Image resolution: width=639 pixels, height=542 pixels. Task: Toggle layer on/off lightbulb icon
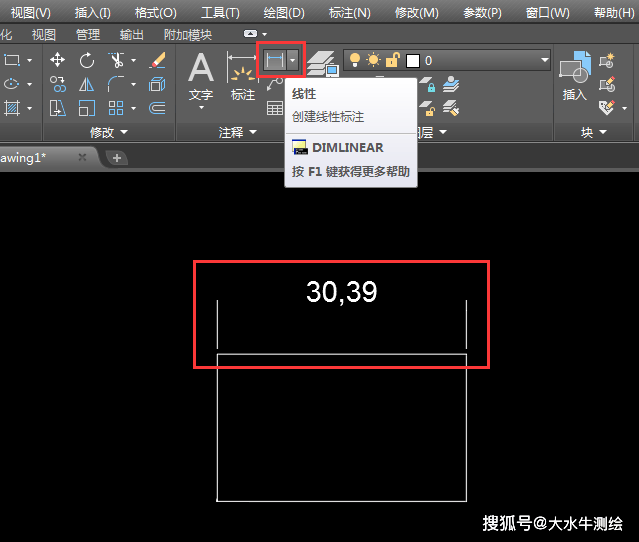[355, 61]
